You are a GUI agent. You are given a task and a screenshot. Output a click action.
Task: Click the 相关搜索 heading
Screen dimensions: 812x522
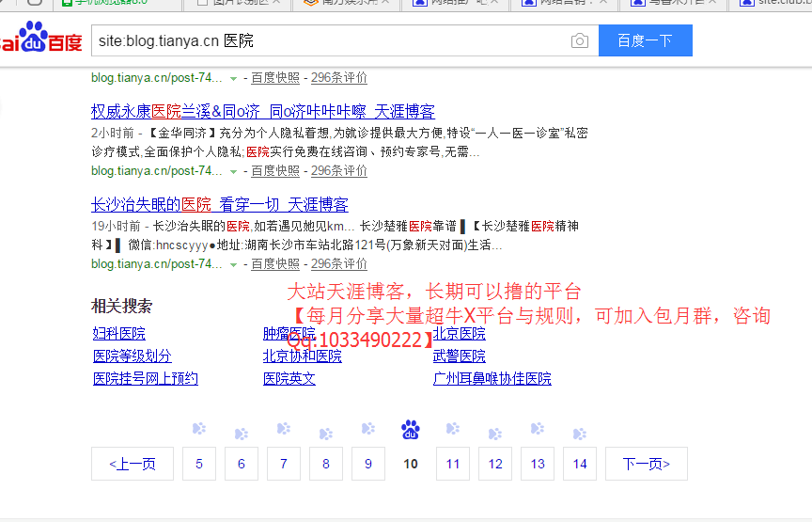[121, 307]
